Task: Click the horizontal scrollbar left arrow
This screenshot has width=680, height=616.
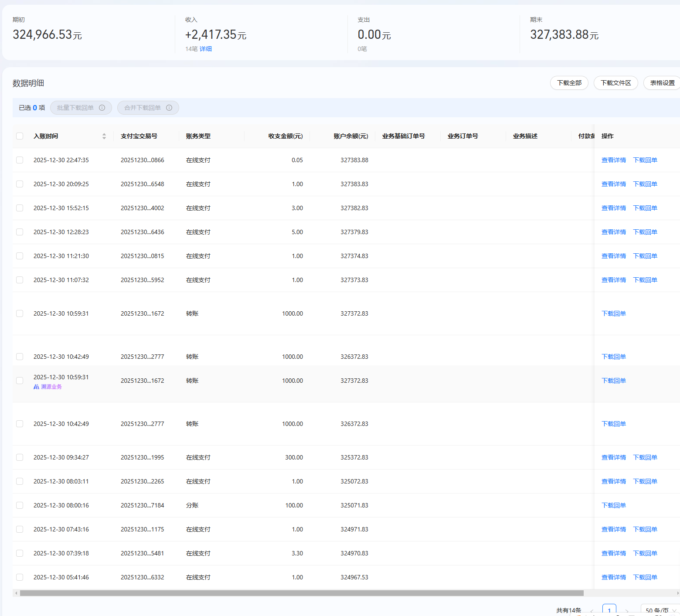Action: [x=16, y=593]
